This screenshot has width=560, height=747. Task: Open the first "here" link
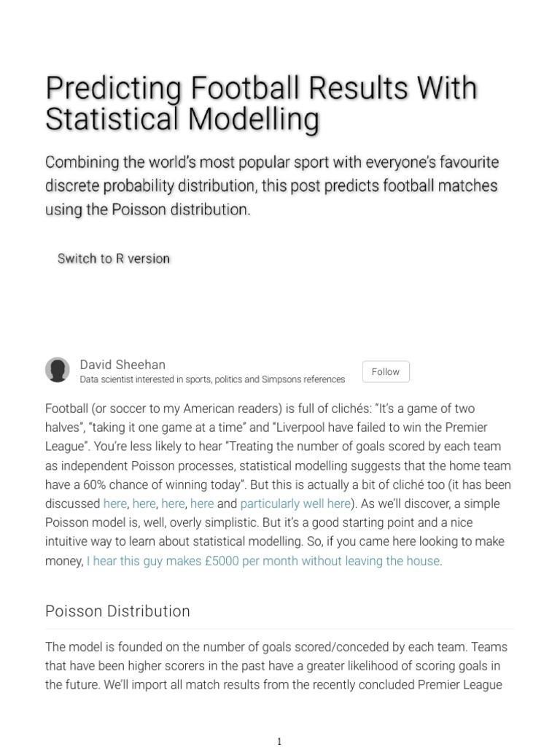115,503
